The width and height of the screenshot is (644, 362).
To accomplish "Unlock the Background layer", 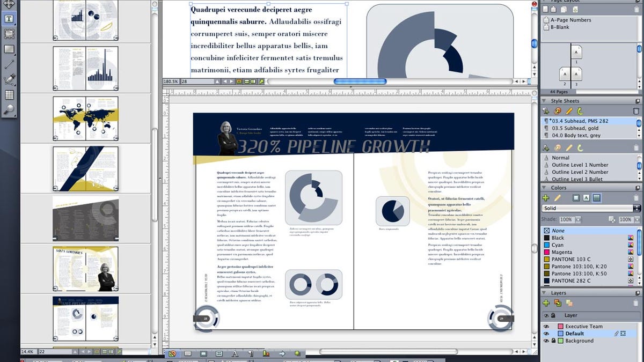I will (x=553, y=341).
